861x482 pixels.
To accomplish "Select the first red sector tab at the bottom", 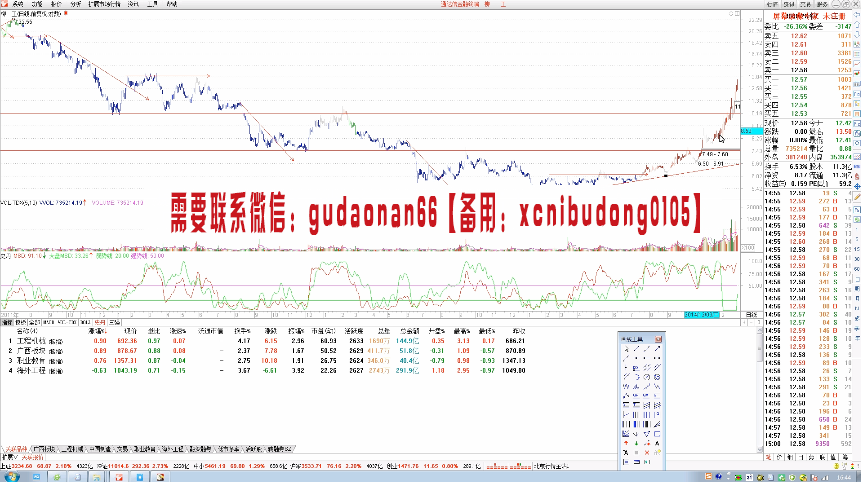I will (x=15, y=449).
